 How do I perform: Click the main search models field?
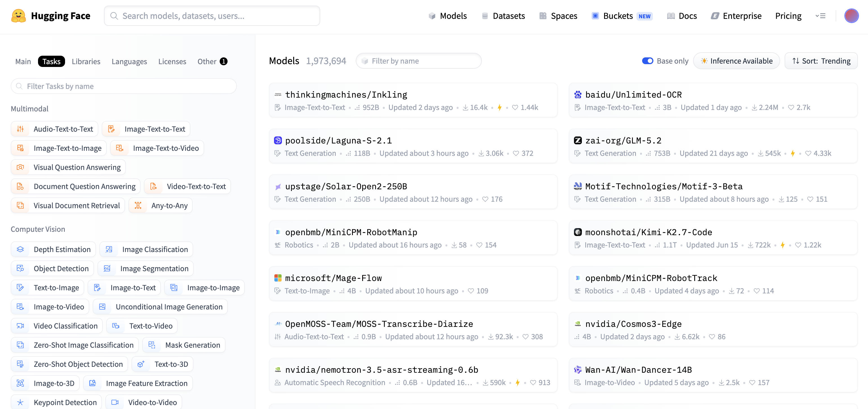pos(212,16)
